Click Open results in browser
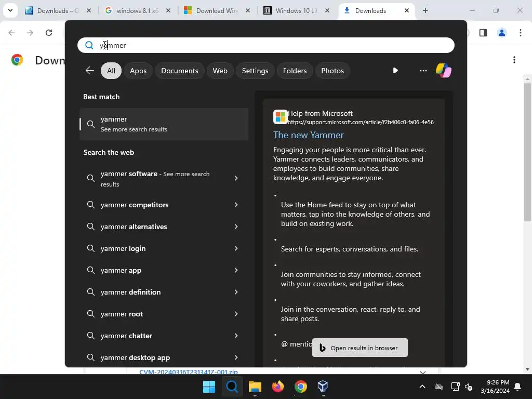The image size is (532, 399). pos(360,348)
